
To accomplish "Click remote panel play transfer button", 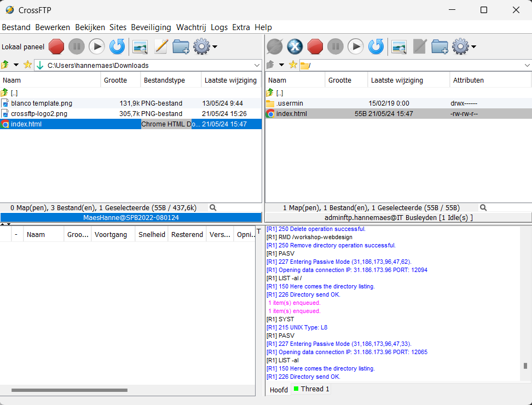I will coord(356,47).
